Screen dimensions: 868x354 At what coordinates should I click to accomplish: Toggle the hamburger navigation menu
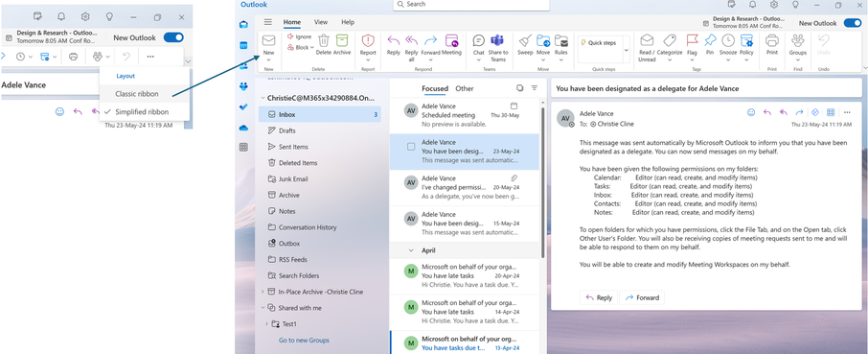click(x=268, y=22)
